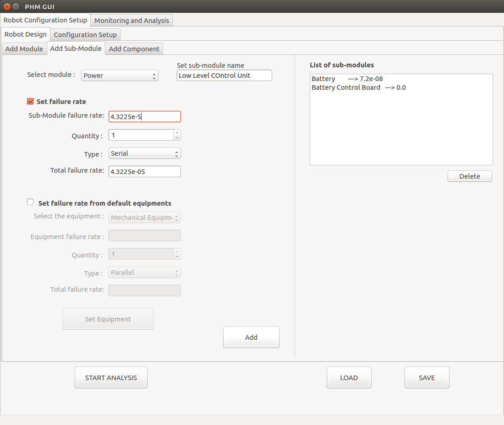The height and width of the screenshot is (425, 504).
Task: Go to the Add Module tab
Action: pyautogui.click(x=24, y=49)
